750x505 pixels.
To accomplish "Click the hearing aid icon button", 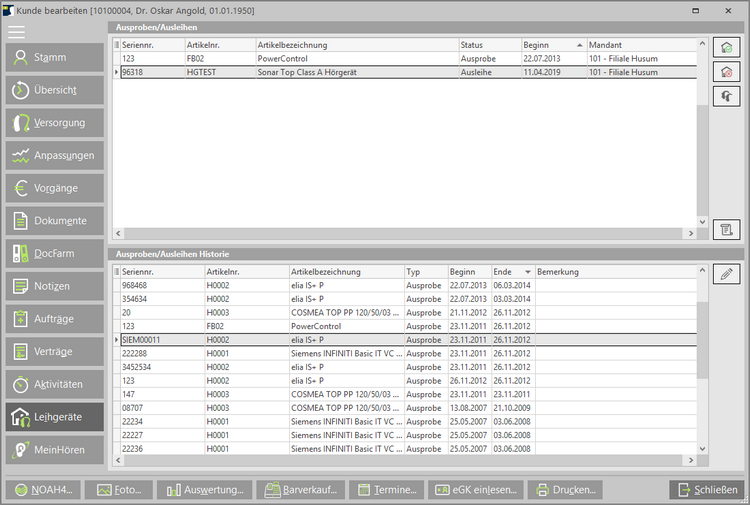I will click(726, 95).
